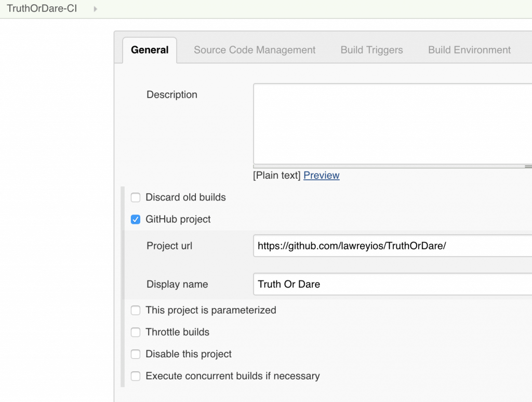
Task: Click the Preview link under Description
Action: click(x=321, y=176)
